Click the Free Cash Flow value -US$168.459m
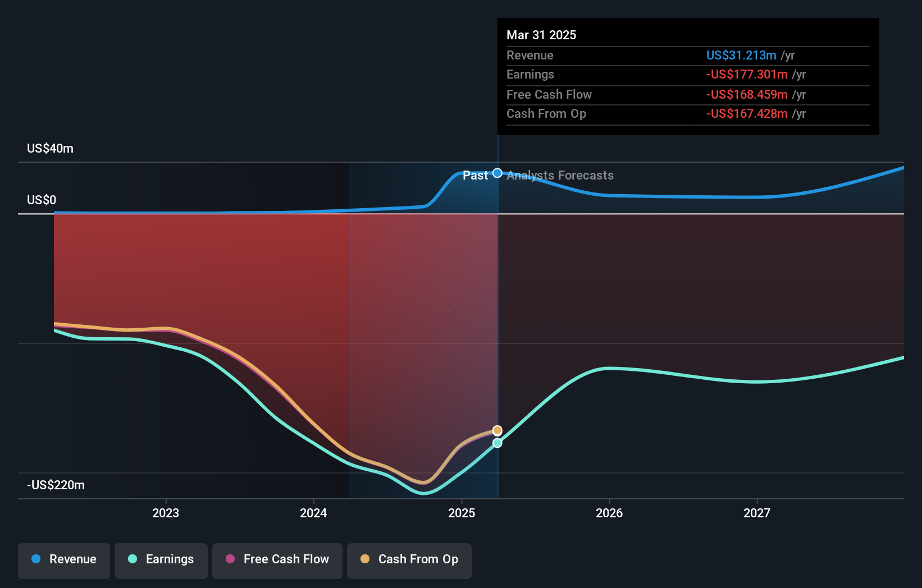Image resolution: width=922 pixels, height=588 pixels. click(747, 94)
